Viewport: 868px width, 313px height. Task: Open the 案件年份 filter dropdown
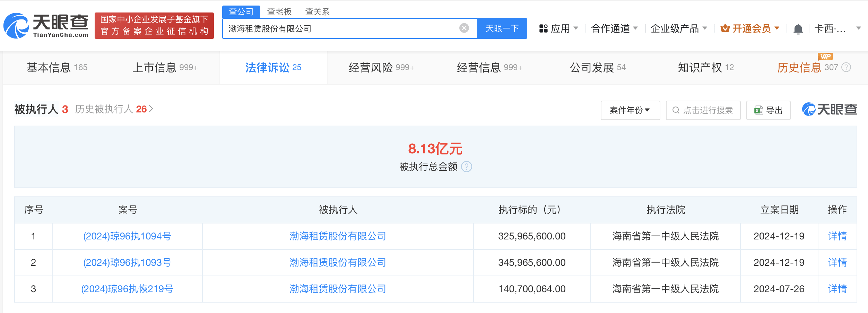(x=630, y=110)
